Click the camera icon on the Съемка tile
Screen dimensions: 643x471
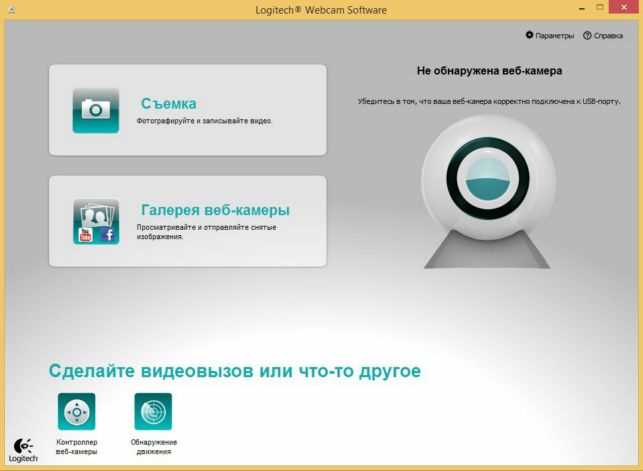[96, 110]
